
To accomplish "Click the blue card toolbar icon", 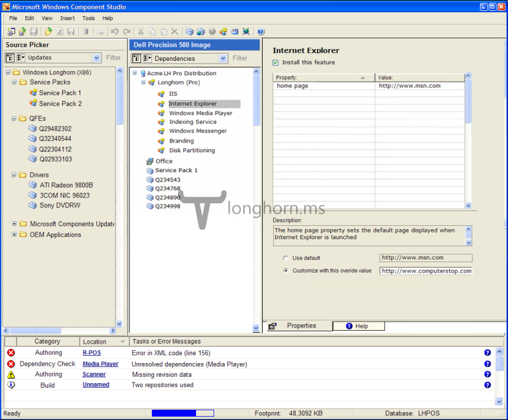I will 234,32.
